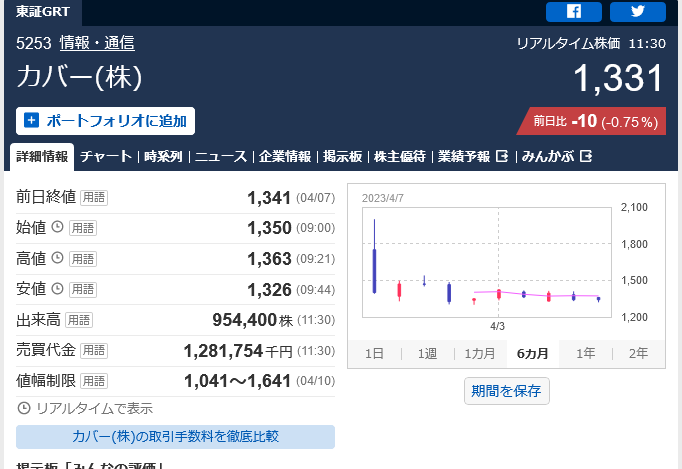The width and height of the screenshot is (682, 469).
Task: Click the 東証GRT market label
Action: tap(43, 12)
